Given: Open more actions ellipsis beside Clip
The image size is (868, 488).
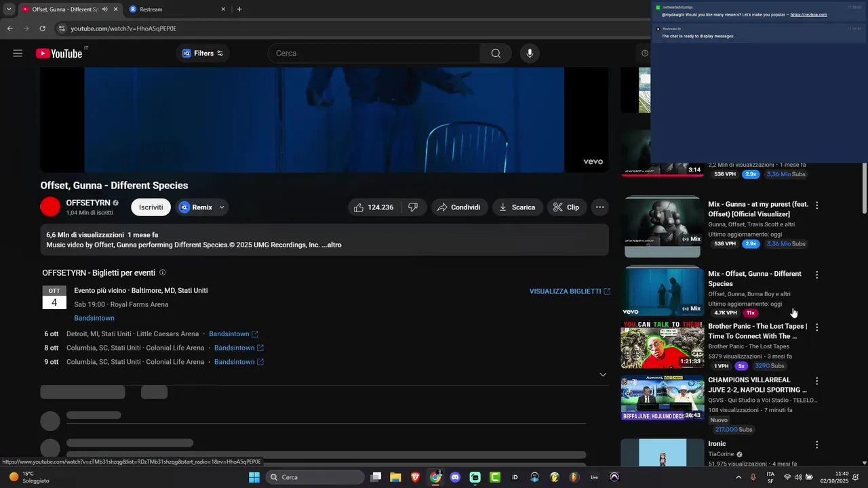Looking at the screenshot, I should [599, 207].
